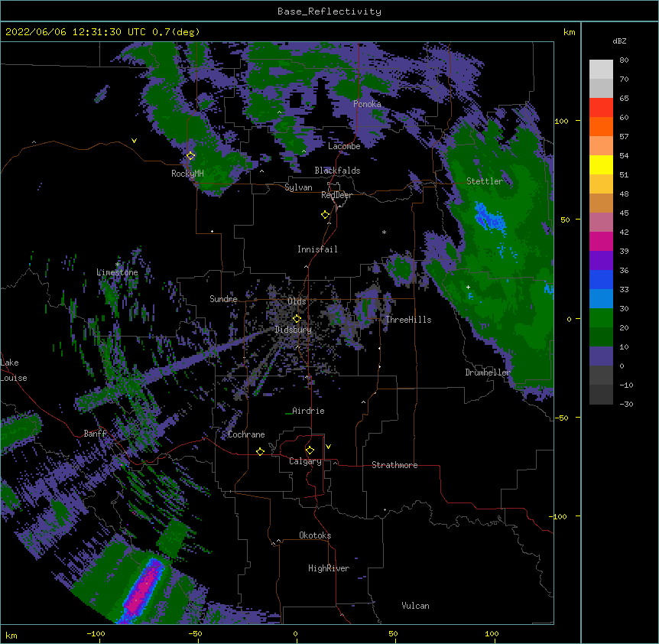Select the red 60–65 dBZ legend swatch
The width and height of the screenshot is (659, 644).
(x=601, y=108)
